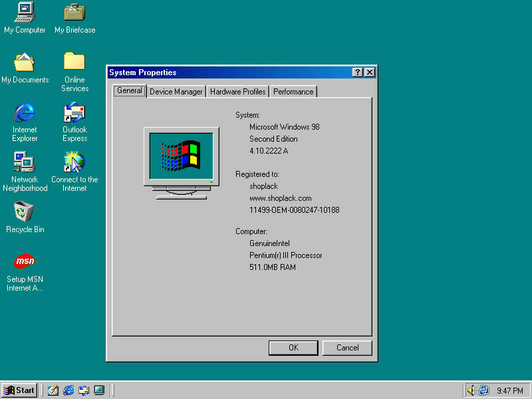
Task: Select the Outlook Express desktop shortcut
Action: 74,122
